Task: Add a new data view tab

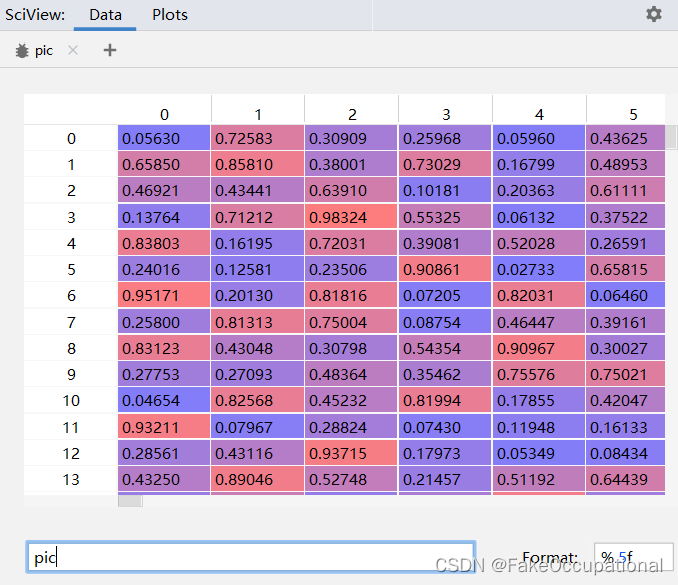Action: coord(110,50)
